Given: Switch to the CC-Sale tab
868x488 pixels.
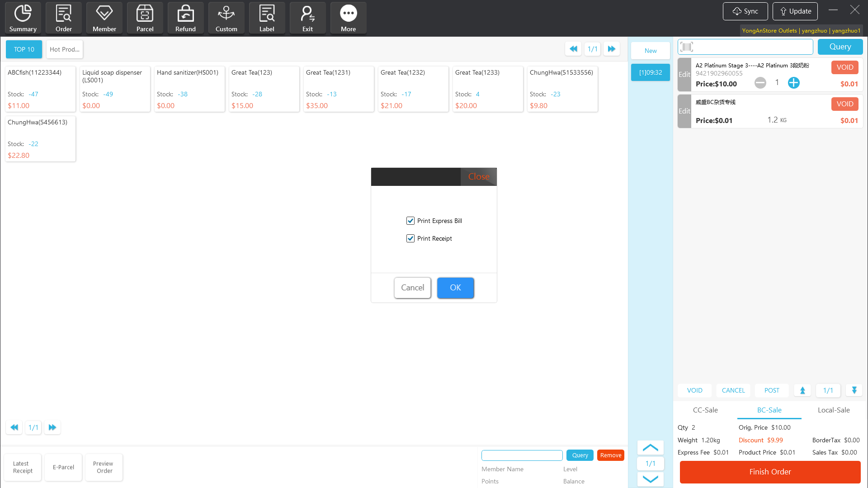Looking at the screenshot, I should pyautogui.click(x=705, y=410).
